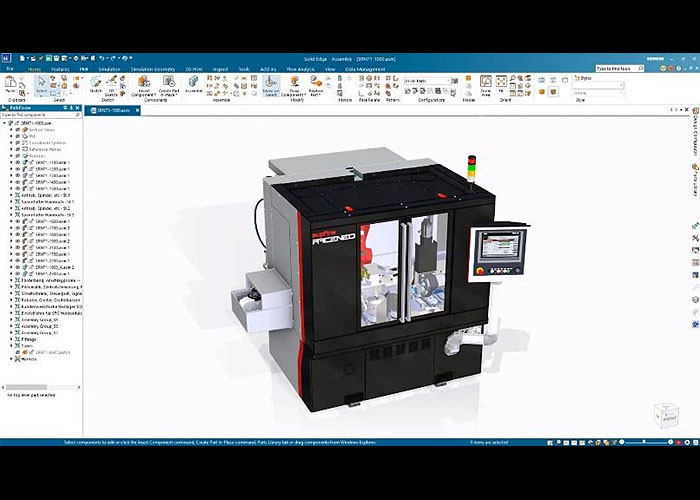Click the view orientation cube in viewport

click(667, 415)
